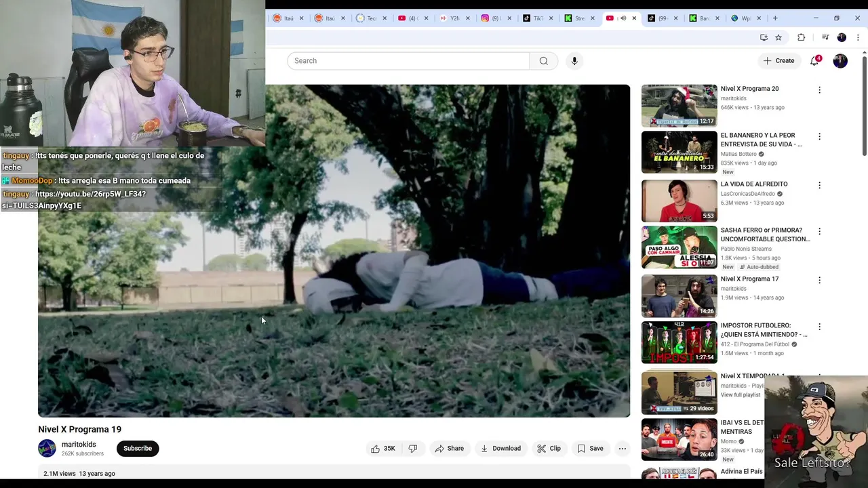The width and height of the screenshot is (868, 488).
Task: Open the maritokids channel name link
Action: (x=79, y=445)
